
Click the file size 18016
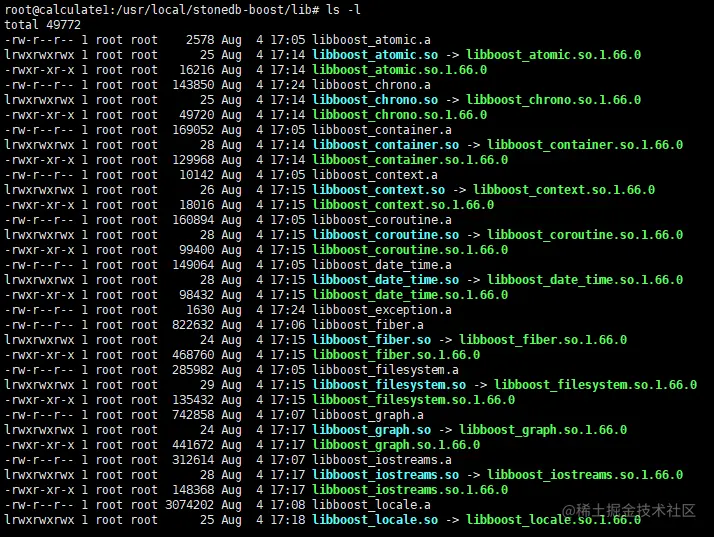(197, 205)
